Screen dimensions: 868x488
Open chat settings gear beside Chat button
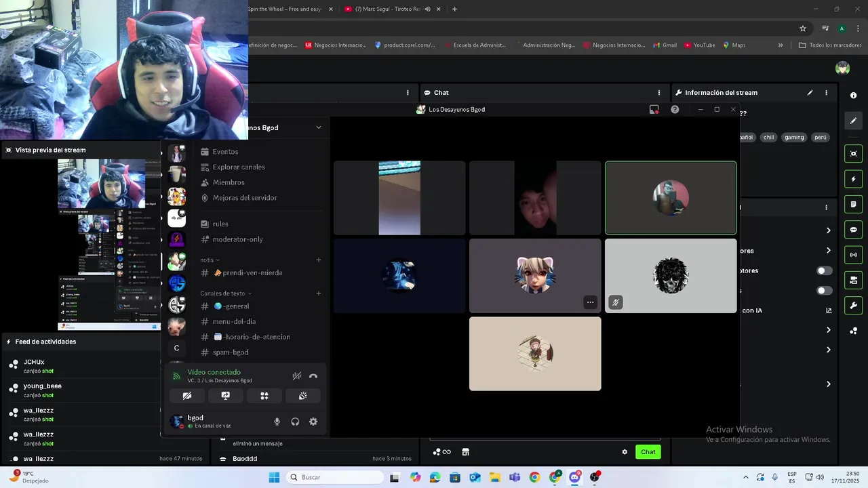(x=625, y=452)
